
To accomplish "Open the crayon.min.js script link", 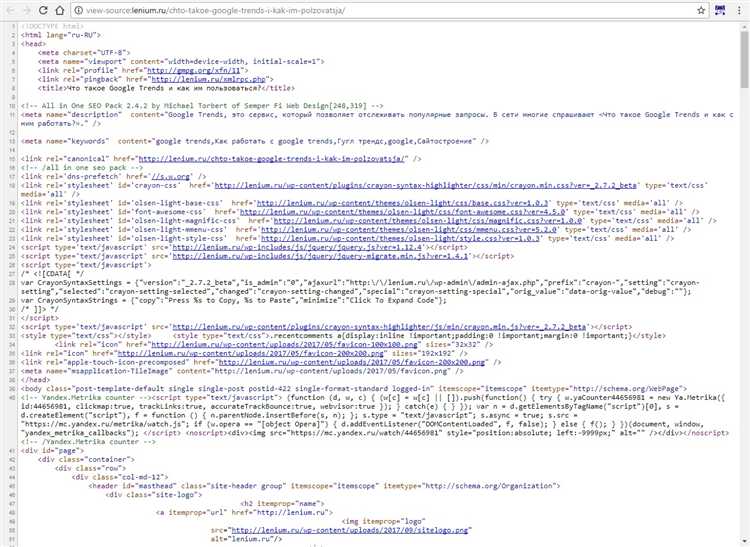I will tap(379, 327).
